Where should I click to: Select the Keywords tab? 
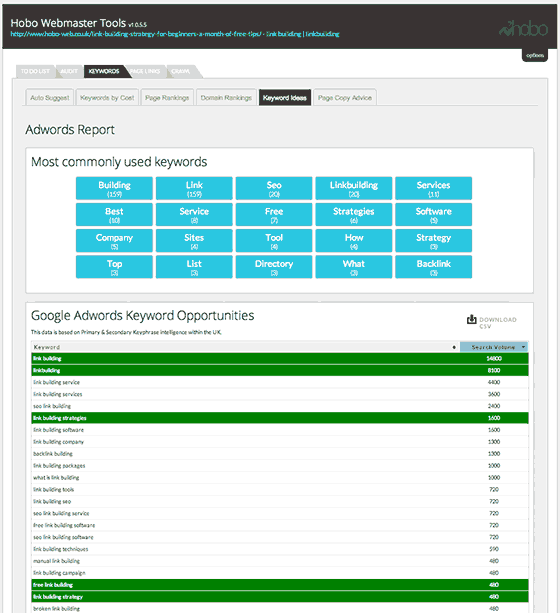pyautogui.click(x=104, y=71)
